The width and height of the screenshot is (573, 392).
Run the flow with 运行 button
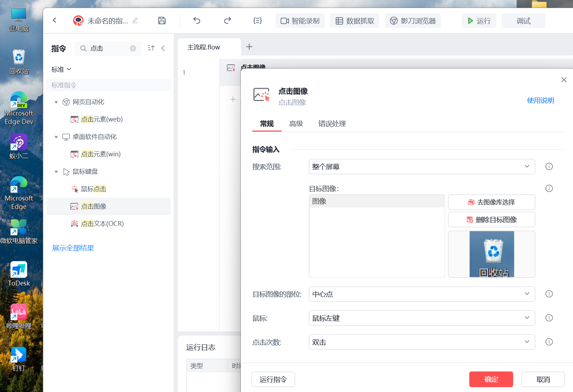tap(479, 21)
